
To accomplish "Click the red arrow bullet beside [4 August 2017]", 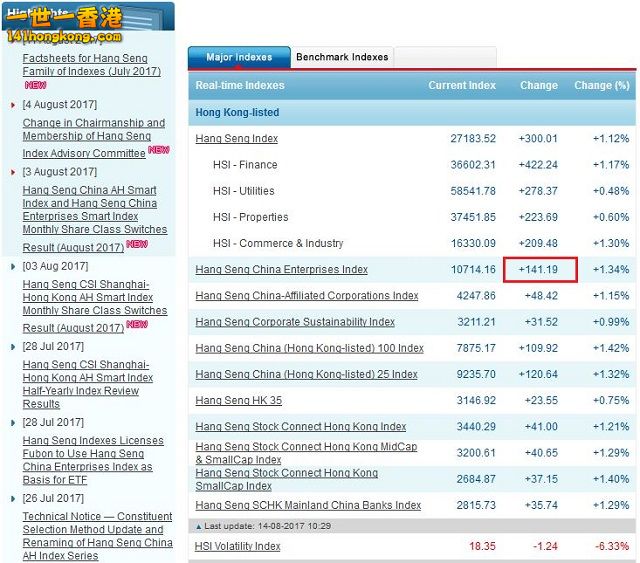I will (13, 105).
